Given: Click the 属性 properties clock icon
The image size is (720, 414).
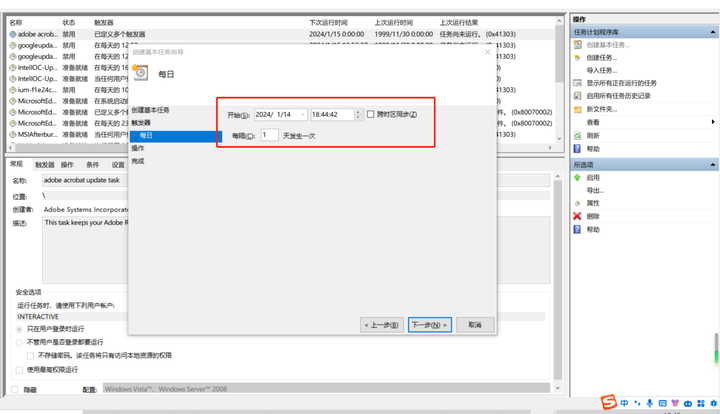Looking at the screenshot, I should (578, 203).
